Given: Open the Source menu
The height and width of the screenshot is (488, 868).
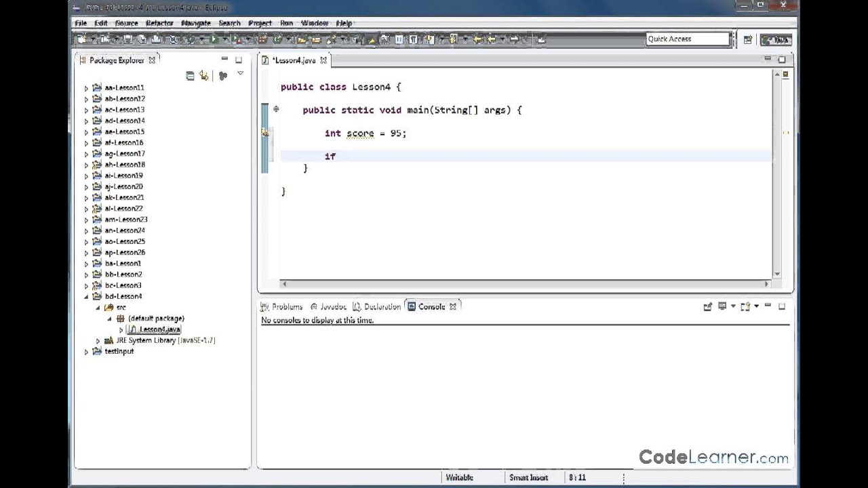Looking at the screenshot, I should click(127, 23).
